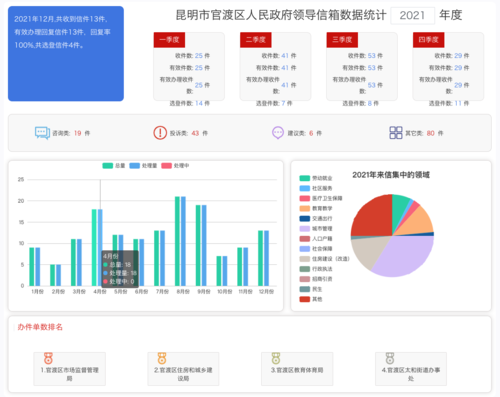Click the third-place green medal icon

(276, 358)
